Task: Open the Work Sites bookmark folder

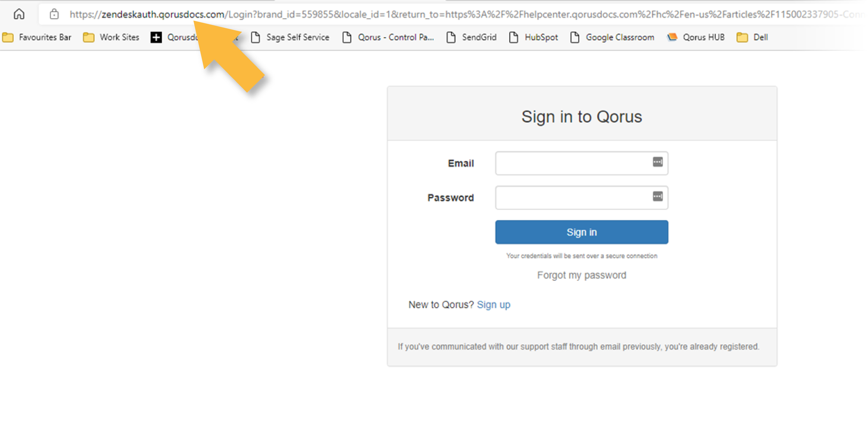Action: (x=111, y=37)
